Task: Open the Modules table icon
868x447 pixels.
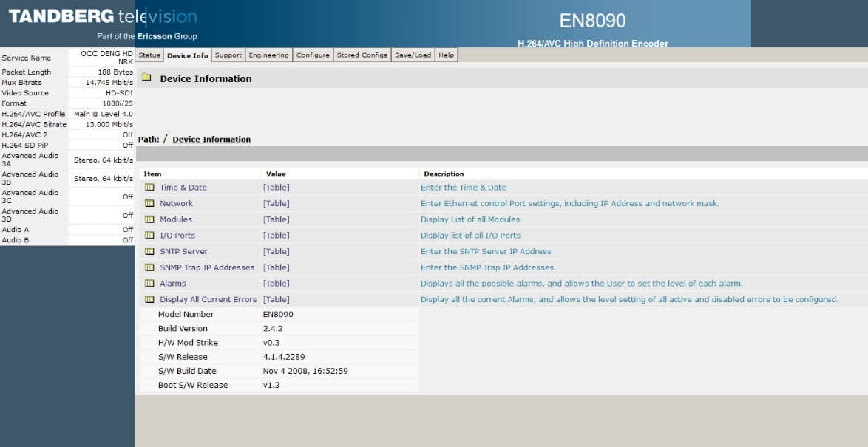Action: click(x=149, y=219)
